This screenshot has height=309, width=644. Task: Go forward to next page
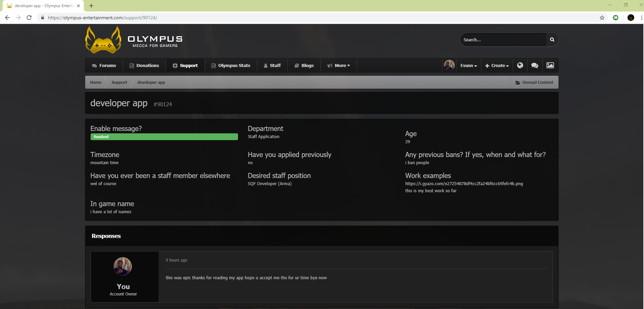click(x=18, y=18)
